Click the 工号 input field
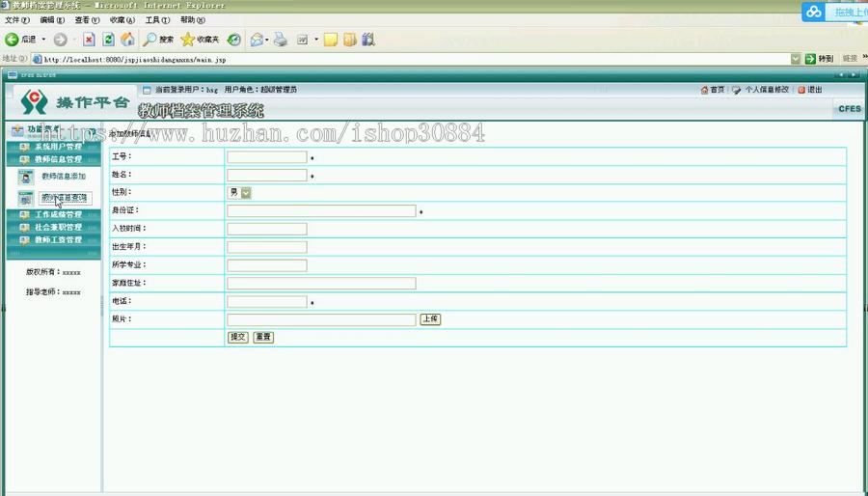Viewport: 868px width, 496px height. pyautogui.click(x=266, y=157)
